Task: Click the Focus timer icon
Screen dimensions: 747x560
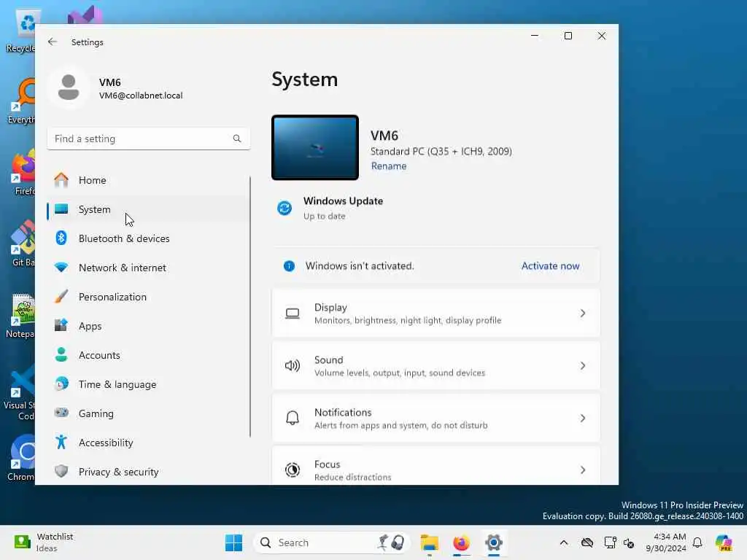Action: coord(292,470)
